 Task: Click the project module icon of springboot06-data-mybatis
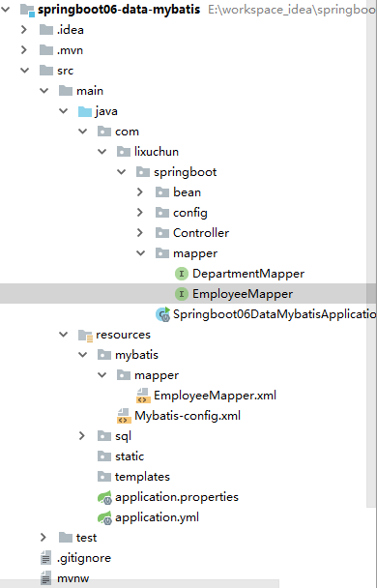(27, 10)
